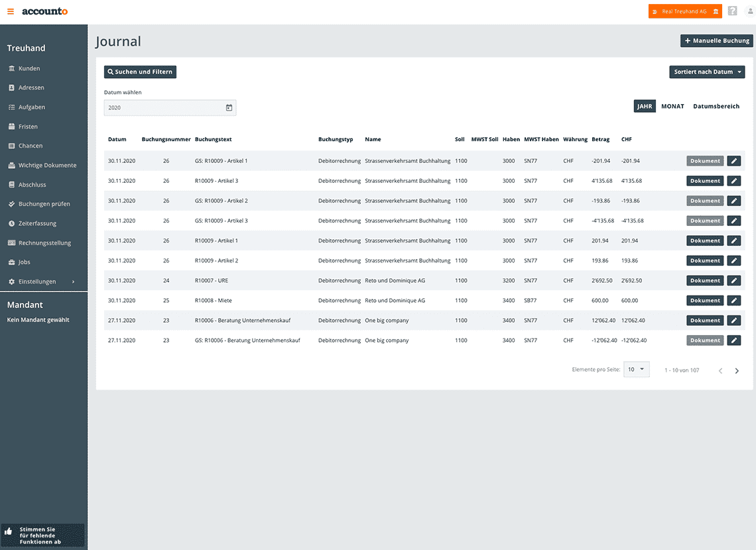Click the user profile icon
756x550 pixels.
[750, 11]
